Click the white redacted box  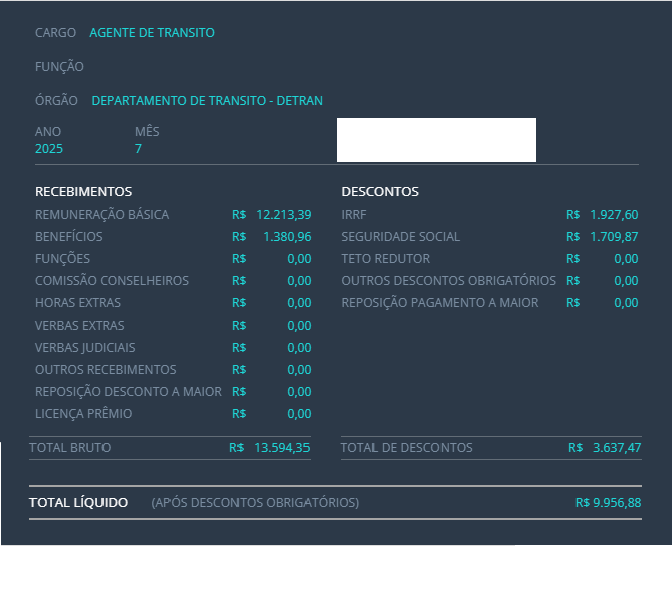[x=436, y=140]
